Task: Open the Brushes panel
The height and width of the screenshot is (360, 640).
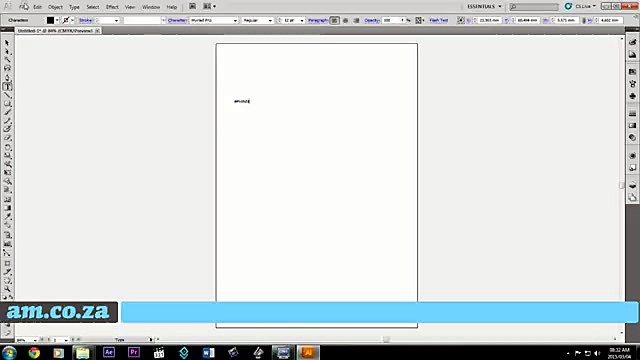Action: point(632,84)
